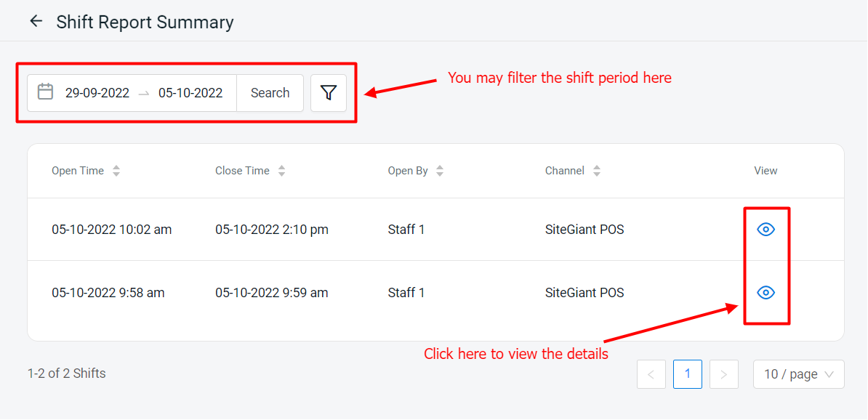View details of the 10:02 am shift
This screenshot has height=420, width=868.
(x=765, y=229)
